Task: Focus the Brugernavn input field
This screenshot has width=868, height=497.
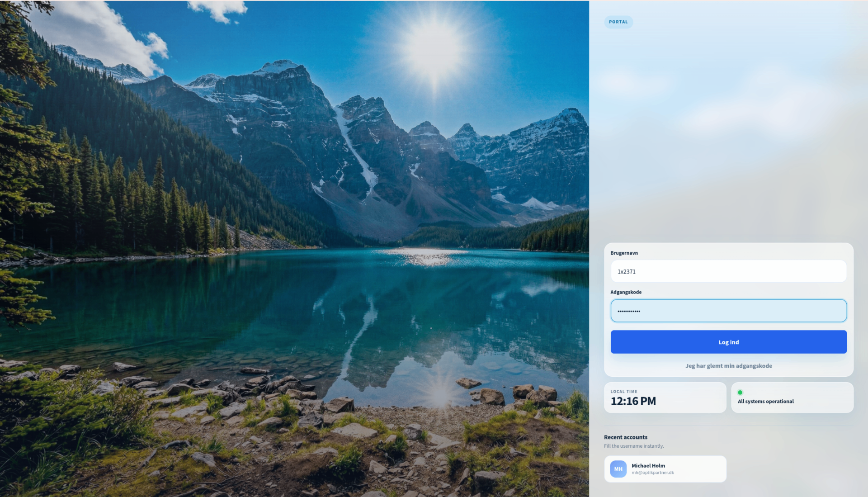Action: (728, 271)
